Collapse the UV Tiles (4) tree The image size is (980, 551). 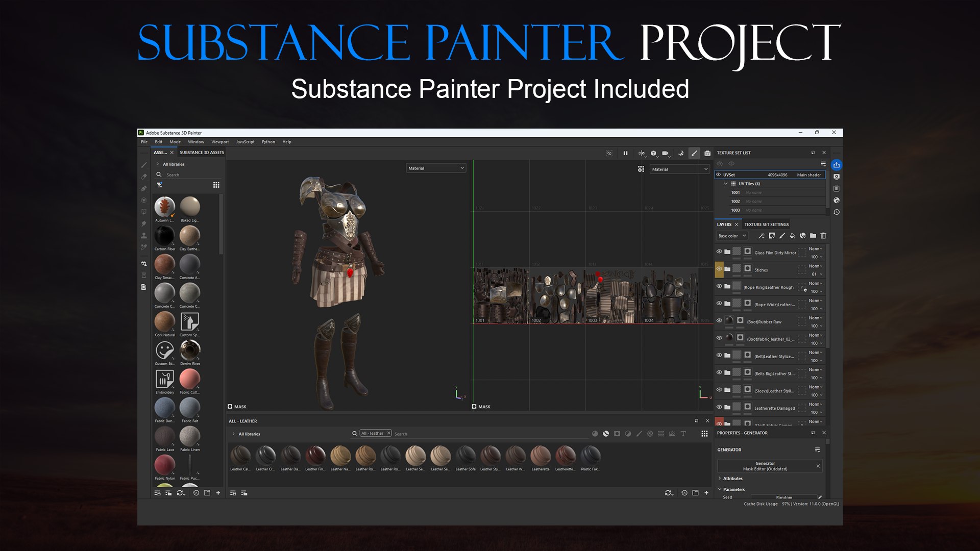point(726,184)
